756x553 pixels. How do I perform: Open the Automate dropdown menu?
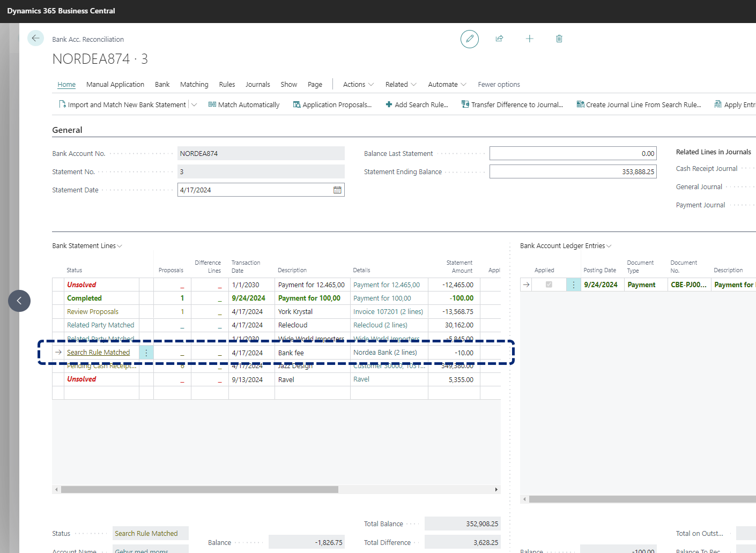pos(447,84)
